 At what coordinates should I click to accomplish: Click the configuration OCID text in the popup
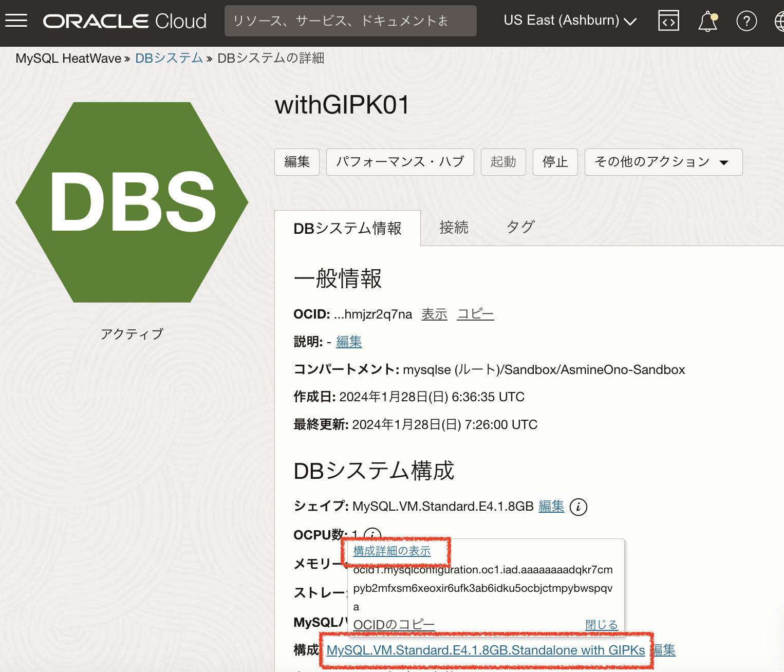(x=483, y=588)
